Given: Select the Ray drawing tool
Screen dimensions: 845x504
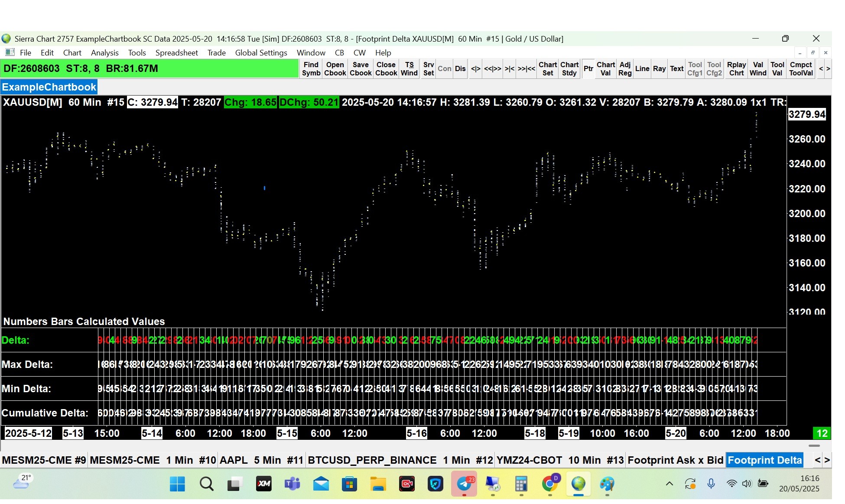Looking at the screenshot, I should [659, 69].
